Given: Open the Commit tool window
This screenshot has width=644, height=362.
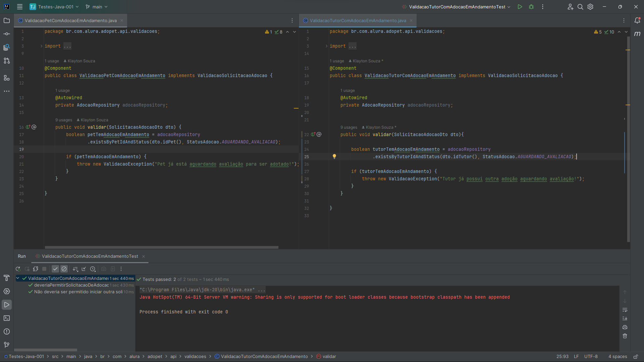Looking at the screenshot, I should coord(6,34).
